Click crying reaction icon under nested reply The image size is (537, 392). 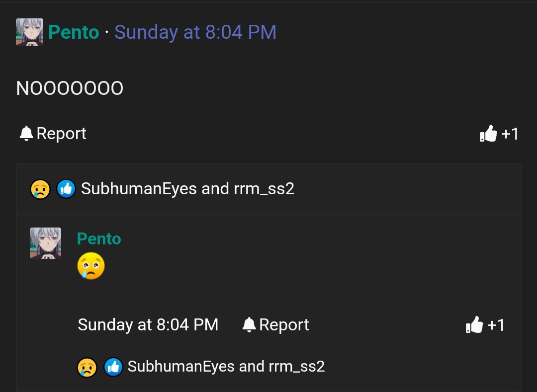pyautogui.click(x=87, y=367)
